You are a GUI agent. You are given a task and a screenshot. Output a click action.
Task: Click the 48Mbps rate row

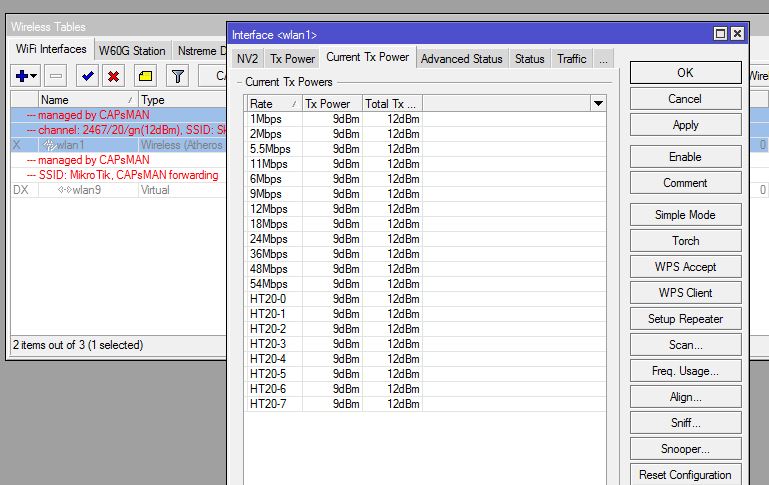[425, 269]
